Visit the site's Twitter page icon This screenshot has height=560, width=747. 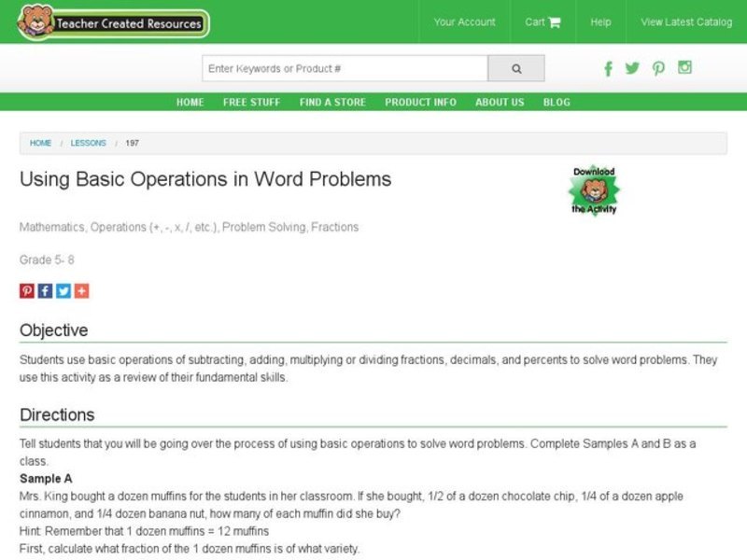(633, 68)
